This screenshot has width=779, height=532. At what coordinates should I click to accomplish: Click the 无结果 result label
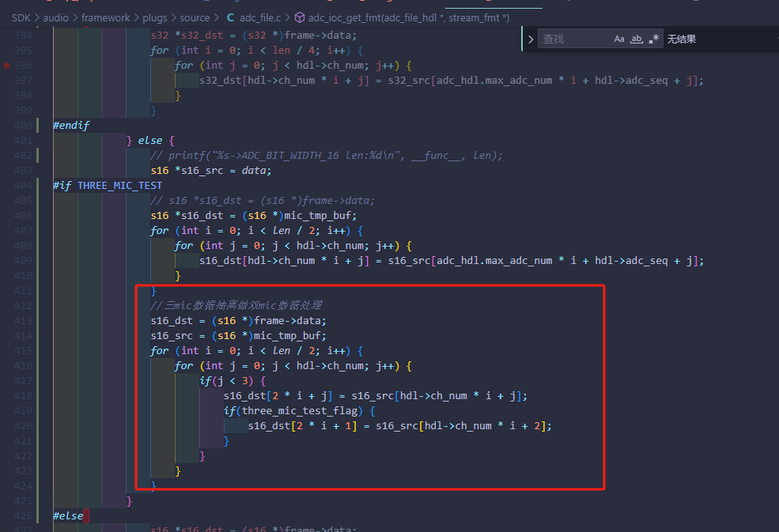click(x=682, y=39)
